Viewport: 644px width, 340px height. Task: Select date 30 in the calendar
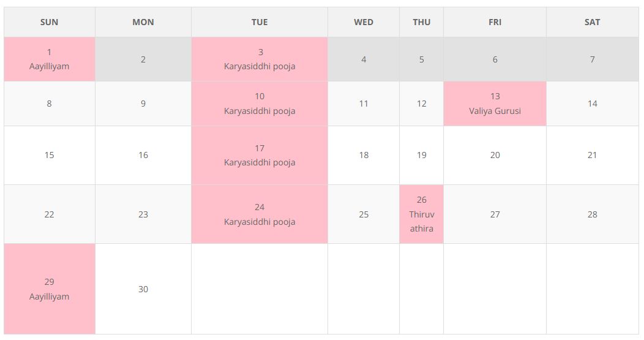click(143, 289)
